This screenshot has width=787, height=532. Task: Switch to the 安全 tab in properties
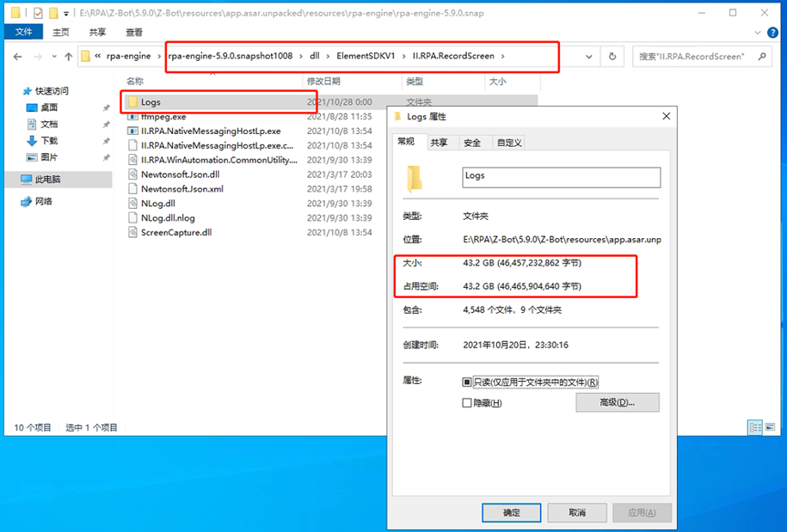pos(472,143)
